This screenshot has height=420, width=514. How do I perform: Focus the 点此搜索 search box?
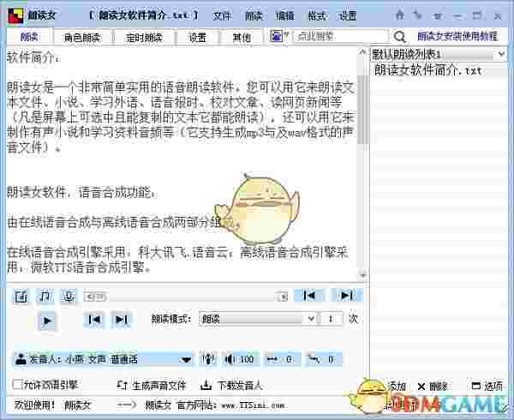(x=341, y=36)
